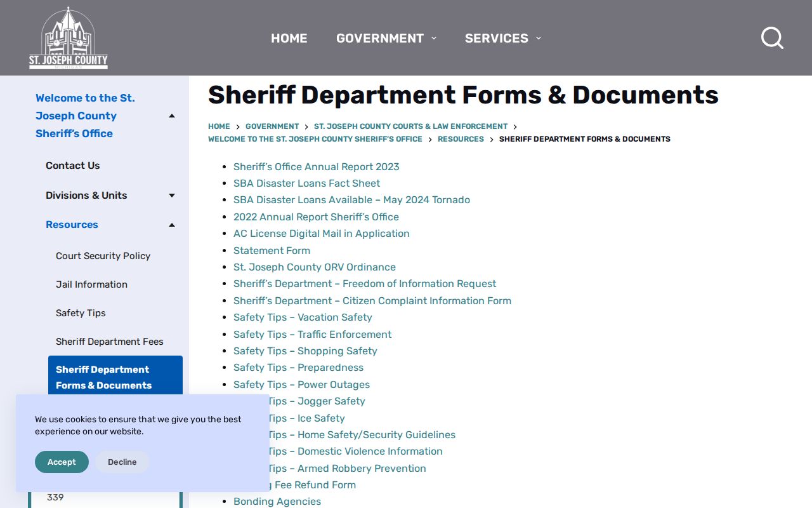The height and width of the screenshot is (508, 812).
Task: Open the search magnifier icon
Action: click(x=772, y=38)
